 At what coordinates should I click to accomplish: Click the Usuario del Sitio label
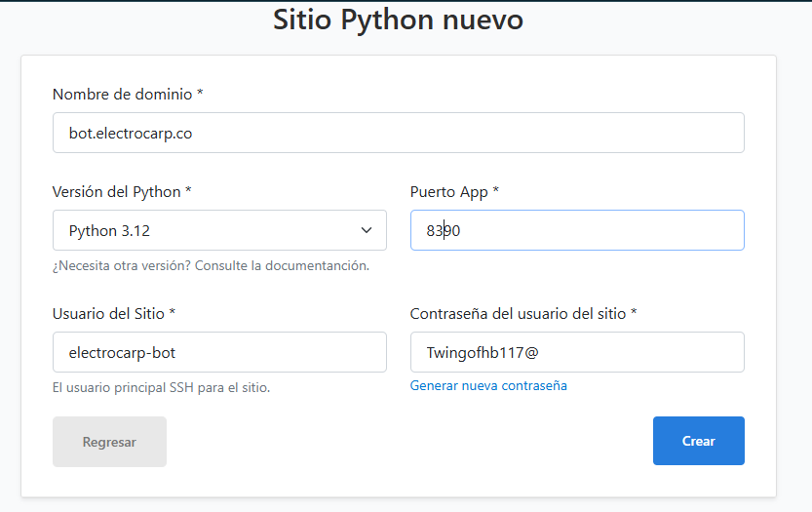[114, 313]
